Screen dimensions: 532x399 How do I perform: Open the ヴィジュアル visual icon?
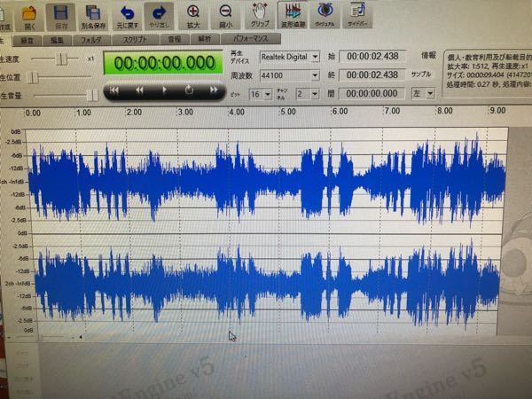coord(325,14)
